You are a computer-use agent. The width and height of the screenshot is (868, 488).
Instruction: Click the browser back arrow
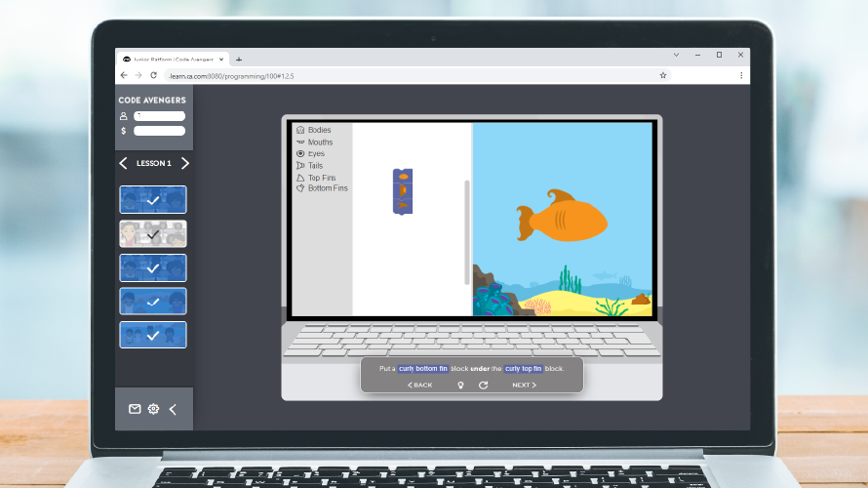[124, 75]
